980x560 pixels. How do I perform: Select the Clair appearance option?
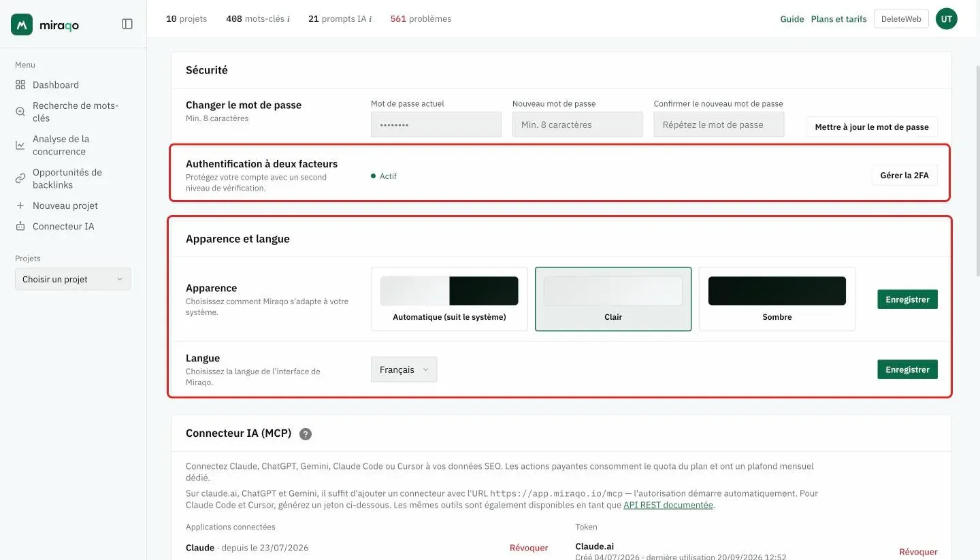coord(613,299)
